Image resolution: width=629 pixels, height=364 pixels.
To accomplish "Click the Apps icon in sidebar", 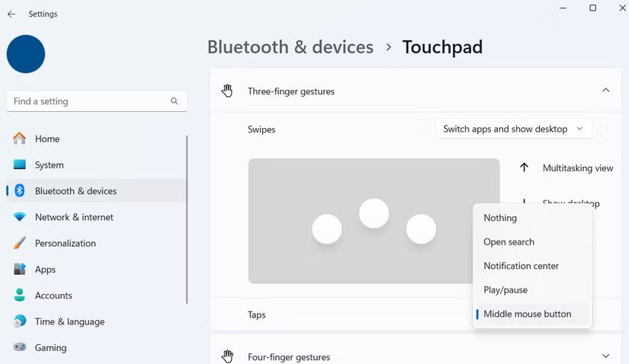I will coord(20,270).
